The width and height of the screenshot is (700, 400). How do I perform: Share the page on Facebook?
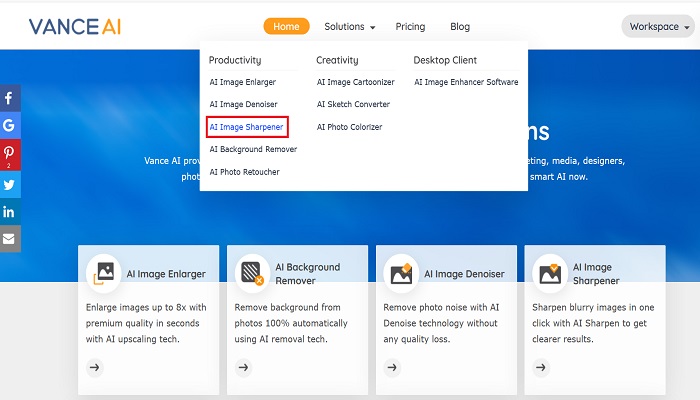tap(10, 98)
